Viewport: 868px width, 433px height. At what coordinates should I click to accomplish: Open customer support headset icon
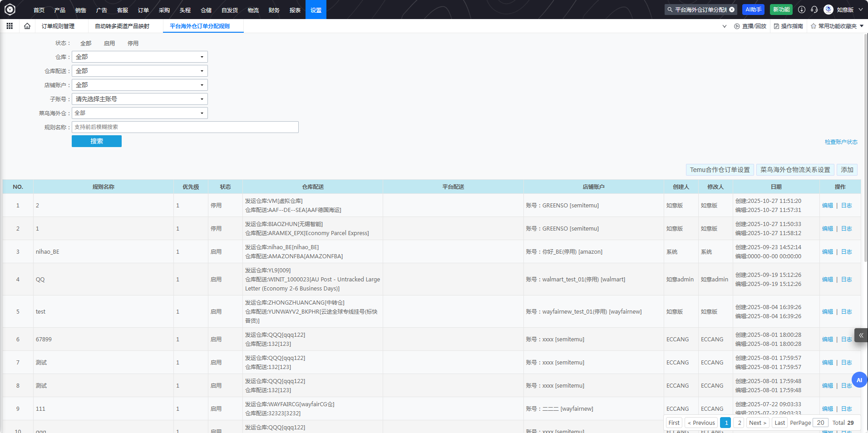coord(814,10)
